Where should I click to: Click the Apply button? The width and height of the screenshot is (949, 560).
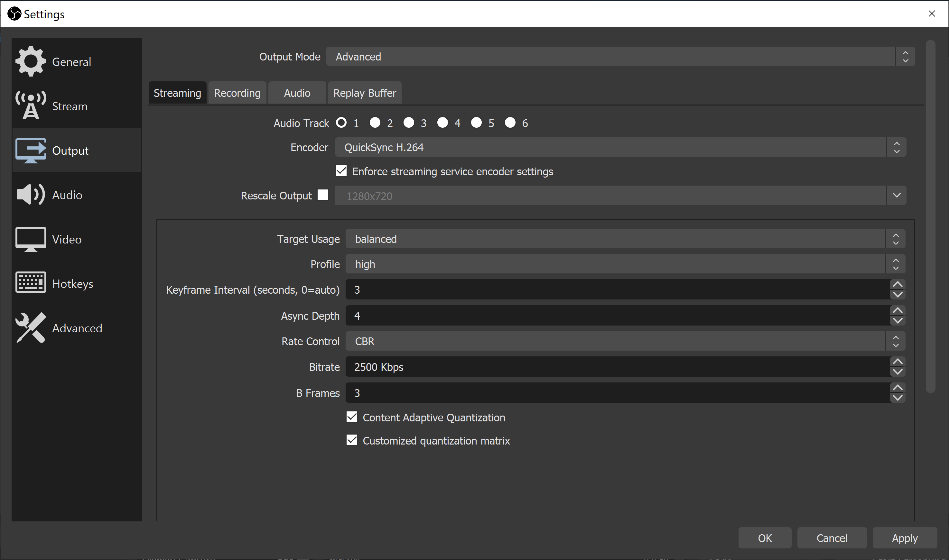click(x=905, y=538)
